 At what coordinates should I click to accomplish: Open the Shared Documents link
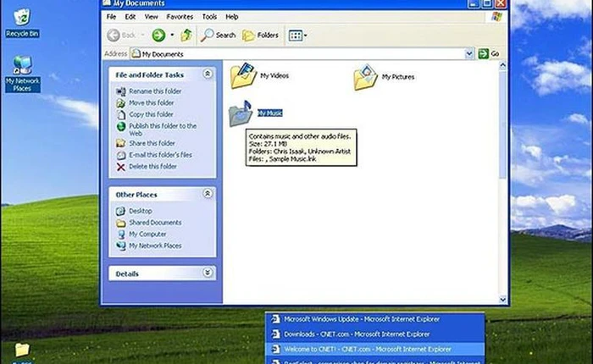155,223
